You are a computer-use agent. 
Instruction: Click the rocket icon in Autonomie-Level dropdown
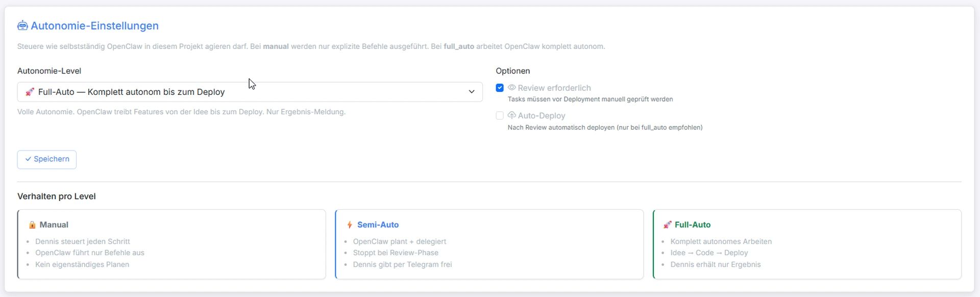pyautogui.click(x=30, y=92)
